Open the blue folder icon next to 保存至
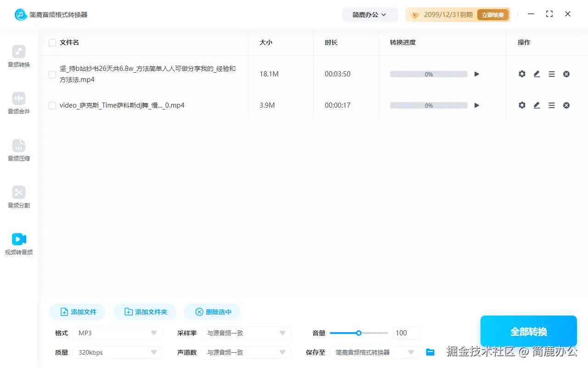This screenshot has width=588, height=368. 430,352
